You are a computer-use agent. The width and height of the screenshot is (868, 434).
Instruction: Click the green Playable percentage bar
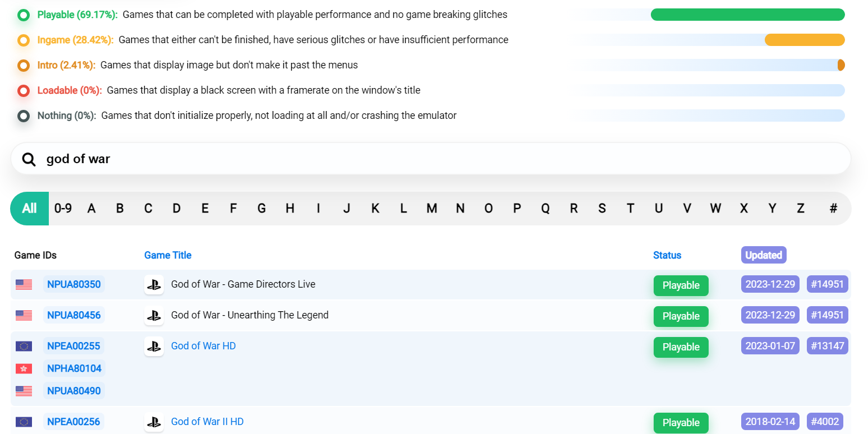(x=748, y=15)
